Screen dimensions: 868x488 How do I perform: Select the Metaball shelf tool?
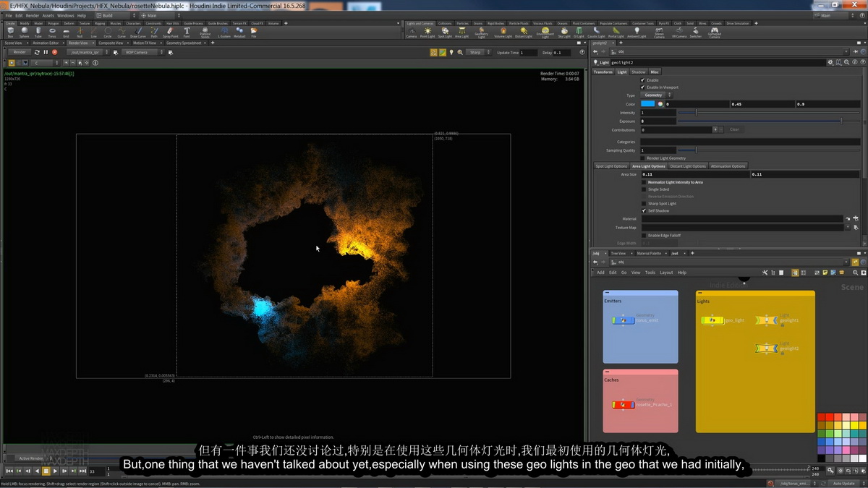(239, 33)
